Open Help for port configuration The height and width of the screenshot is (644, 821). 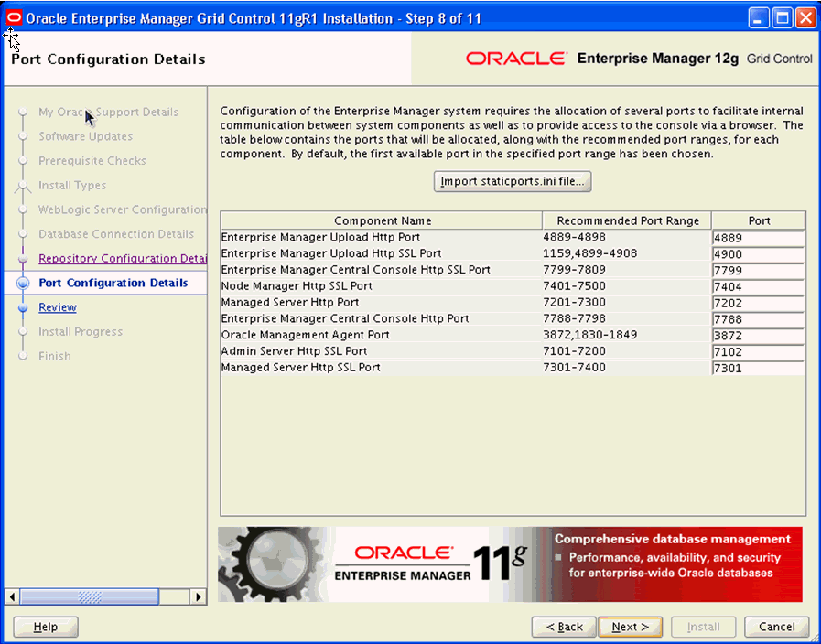tap(46, 627)
